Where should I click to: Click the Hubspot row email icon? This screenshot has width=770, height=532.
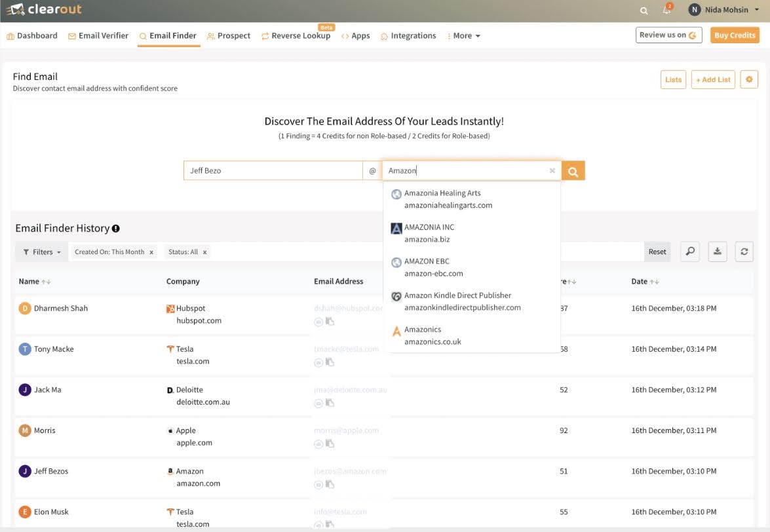(x=318, y=322)
